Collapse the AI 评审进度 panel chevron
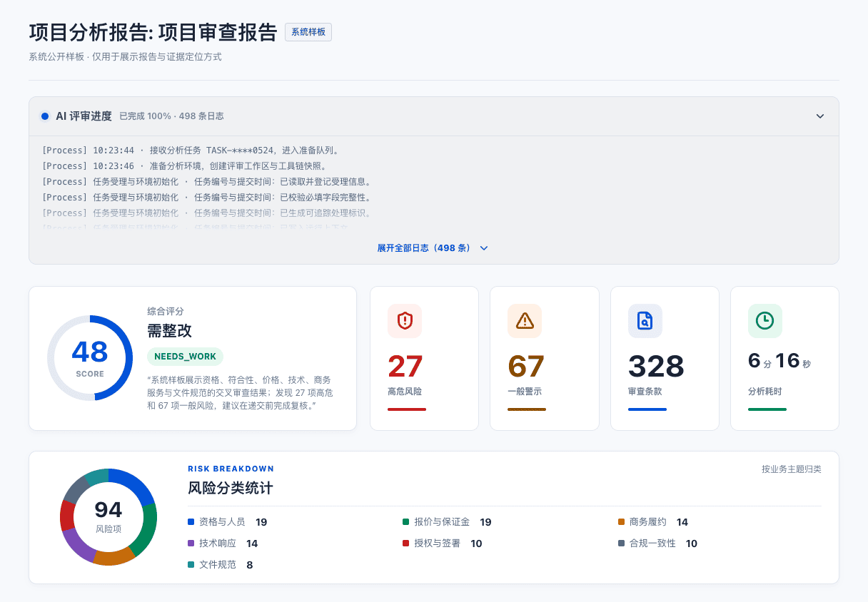 820,116
